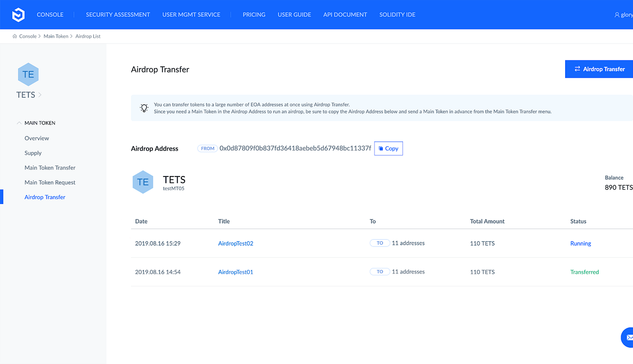633x364 pixels.
Task: Click 110 TETS in the AirdropTest01 row
Action: click(482, 272)
